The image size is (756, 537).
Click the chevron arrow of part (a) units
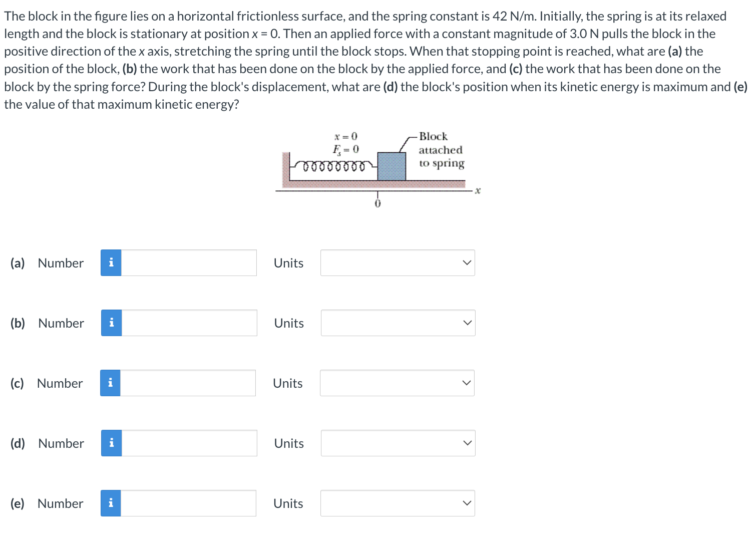[x=467, y=262]
